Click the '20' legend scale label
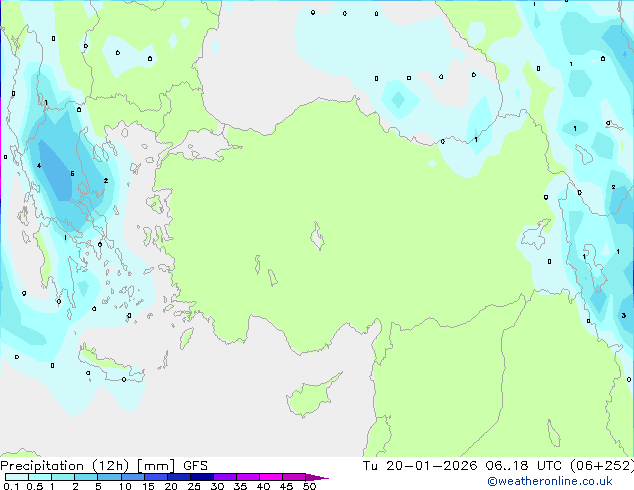This screenshot has width=634, height=490. 171,486
